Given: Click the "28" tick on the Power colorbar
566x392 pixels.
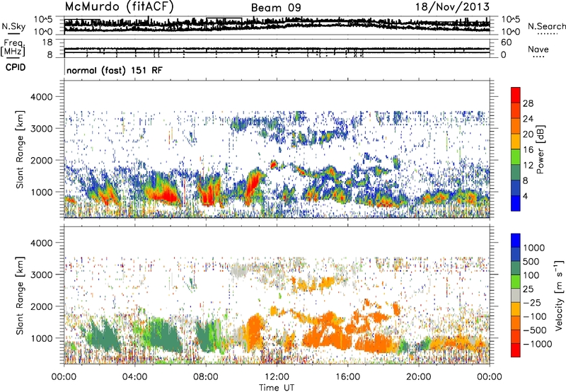Looking at the screenshot, I should pos(528,103).
